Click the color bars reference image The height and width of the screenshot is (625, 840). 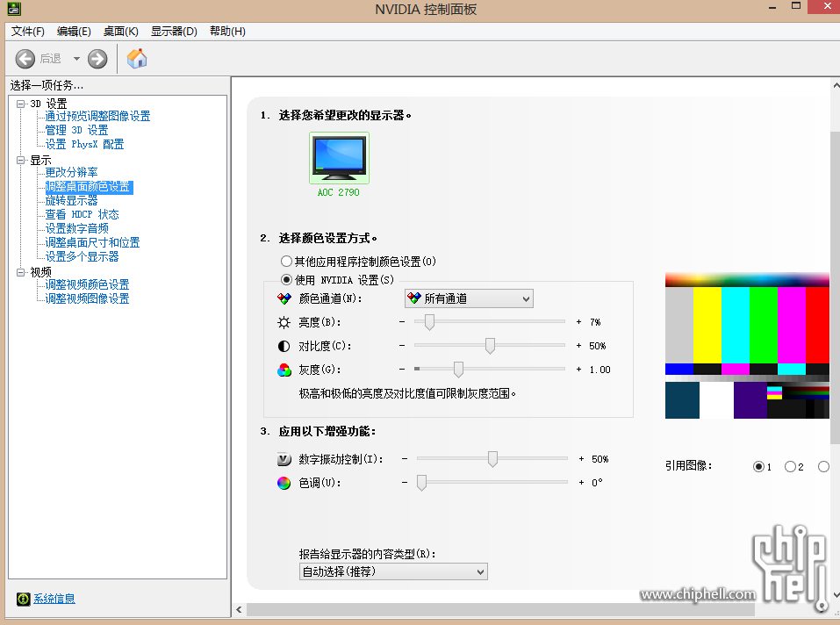[747, 346]
